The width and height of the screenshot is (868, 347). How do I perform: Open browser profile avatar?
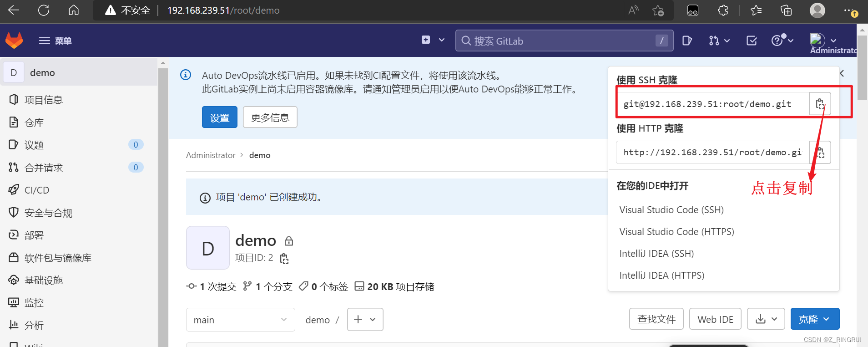click(x=817, y=10)
